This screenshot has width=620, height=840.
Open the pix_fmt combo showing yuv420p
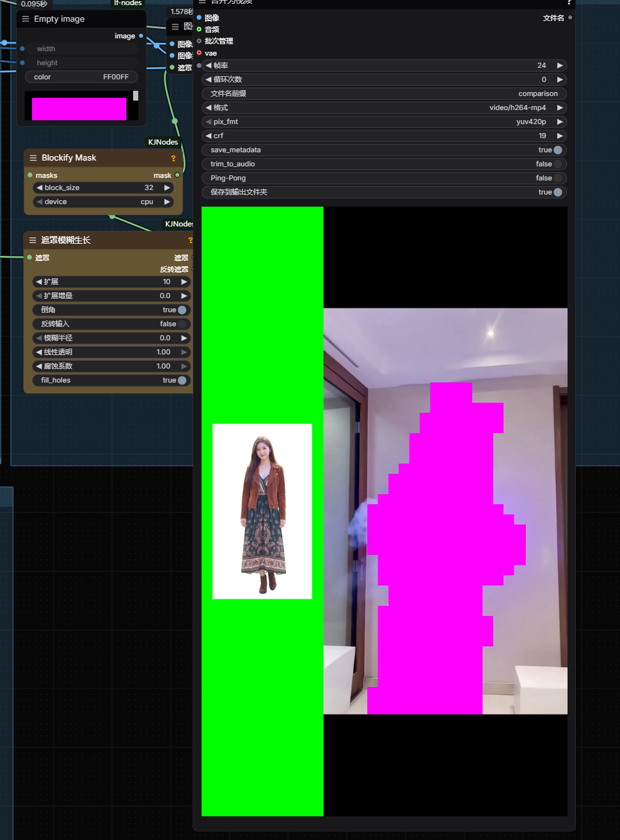point(384,122)
